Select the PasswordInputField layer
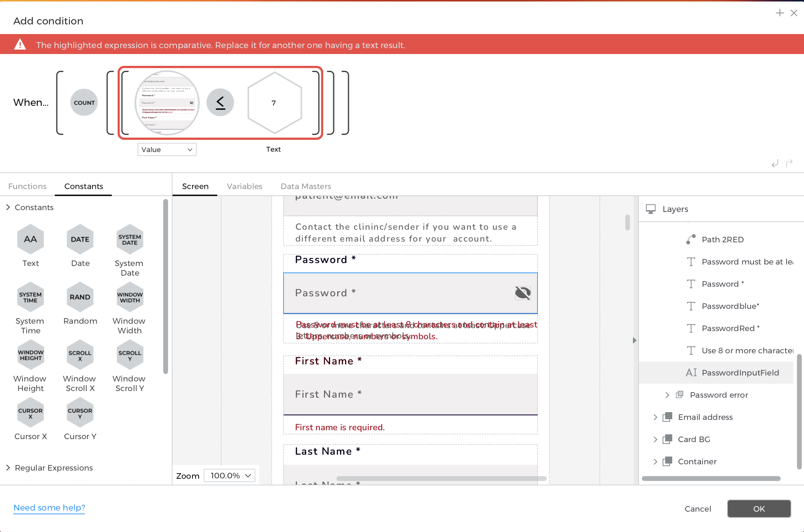The width and height of the screenshot is (804, 532). pyautogui.click(x=716, y=373)
